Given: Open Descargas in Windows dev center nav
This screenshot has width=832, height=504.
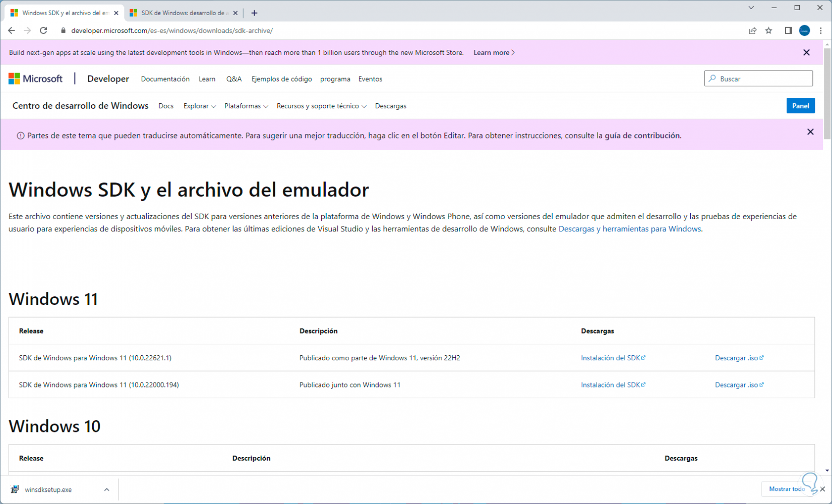Looking at the screenshot, I should [391, 106].
